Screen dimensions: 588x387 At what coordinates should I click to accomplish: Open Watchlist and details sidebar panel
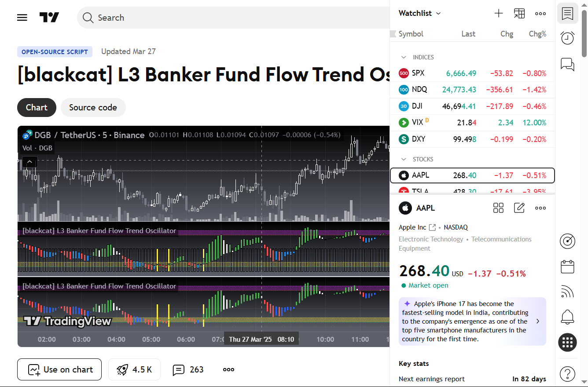(568, 14)
